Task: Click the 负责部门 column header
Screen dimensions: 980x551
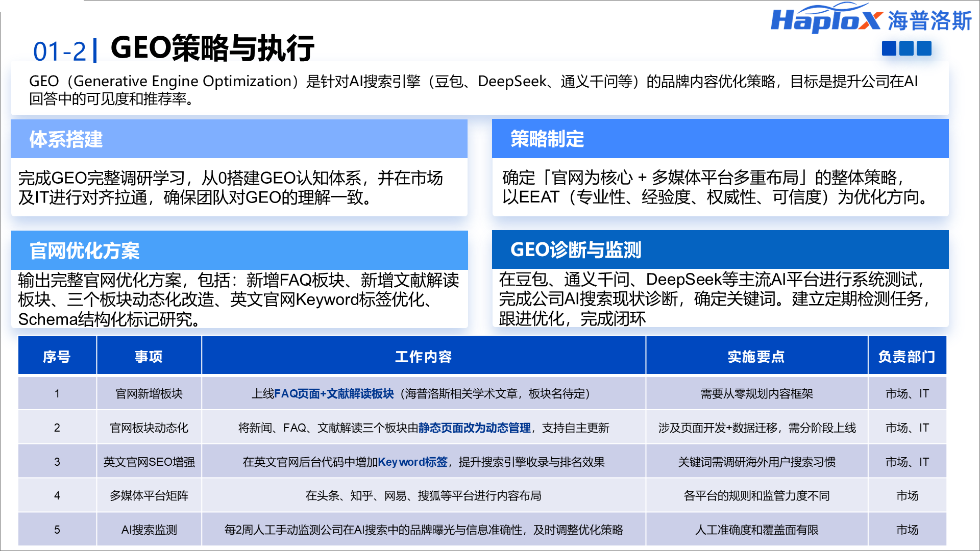Action: click(x=907, y=356)
